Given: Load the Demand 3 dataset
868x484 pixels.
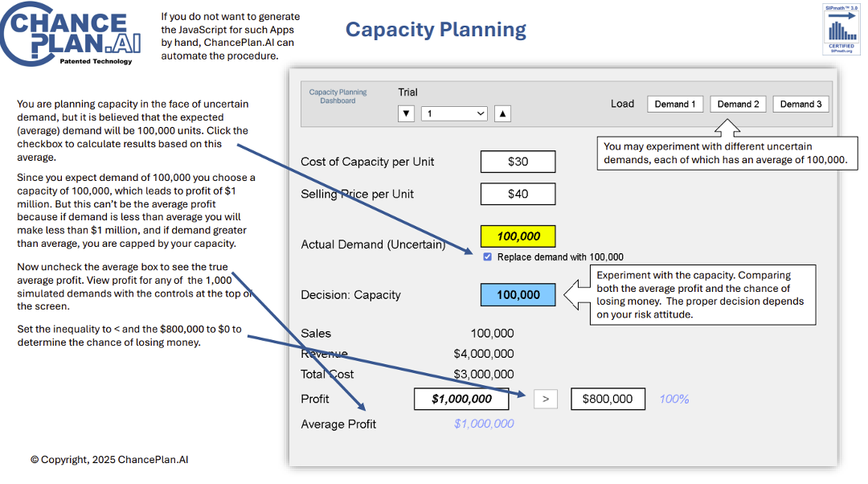Looking at the screenshot, I should coord(800,104).
